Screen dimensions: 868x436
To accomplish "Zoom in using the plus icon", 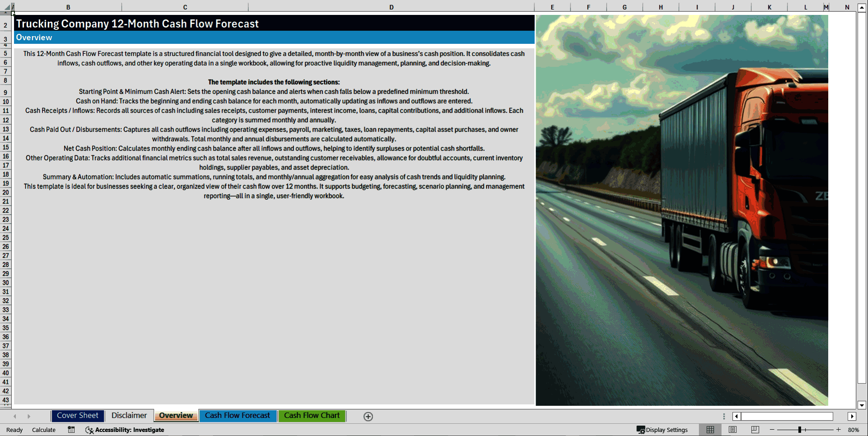I will pyautogui.click(x=839, y=430).
